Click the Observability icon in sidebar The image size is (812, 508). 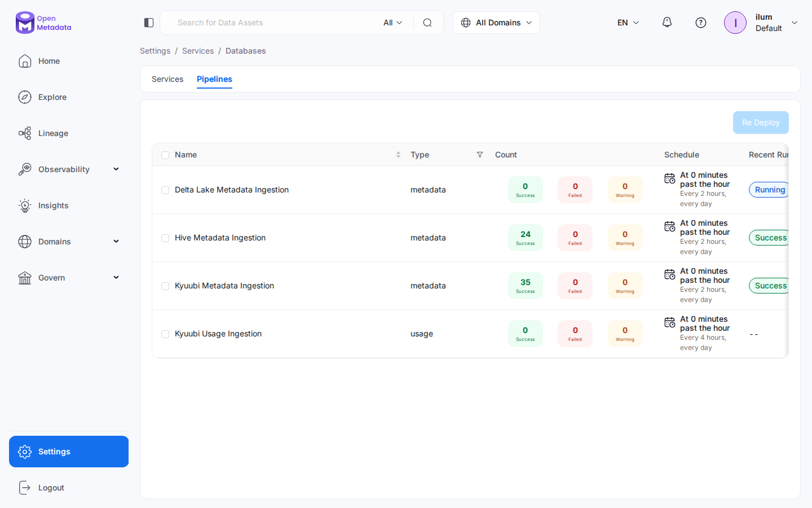[25, 169]
